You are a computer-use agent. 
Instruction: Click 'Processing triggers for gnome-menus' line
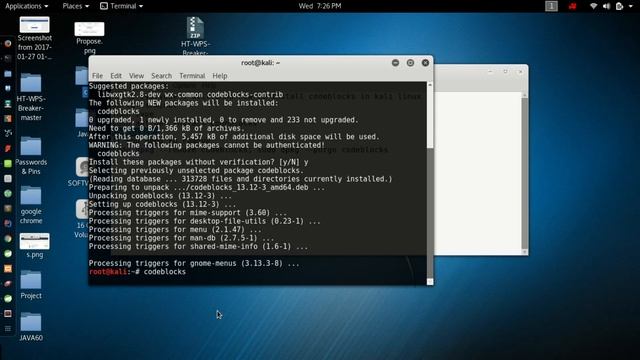(x=194, y=264)
